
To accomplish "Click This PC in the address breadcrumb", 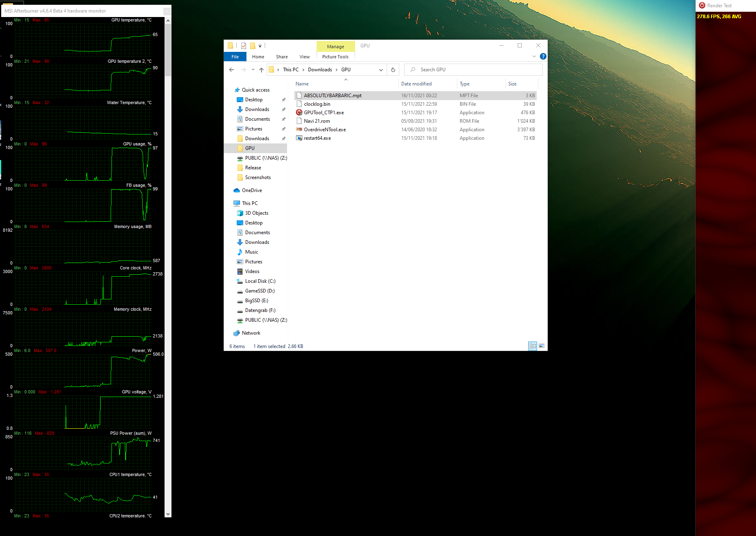I will click(x=291, y=70).
